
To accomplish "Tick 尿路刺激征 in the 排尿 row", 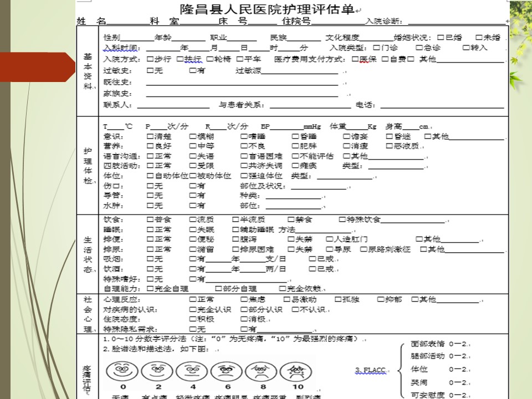I will tap(364, 249).
